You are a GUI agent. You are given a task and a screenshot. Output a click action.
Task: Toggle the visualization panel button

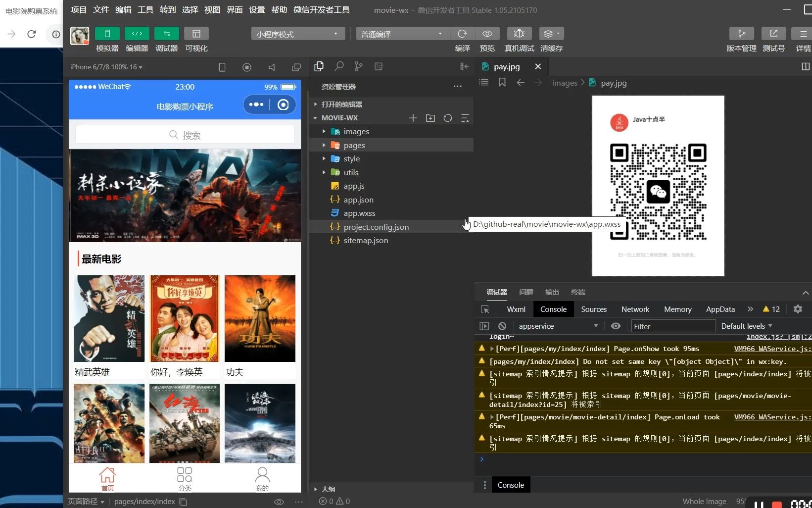tap(196, 33)
